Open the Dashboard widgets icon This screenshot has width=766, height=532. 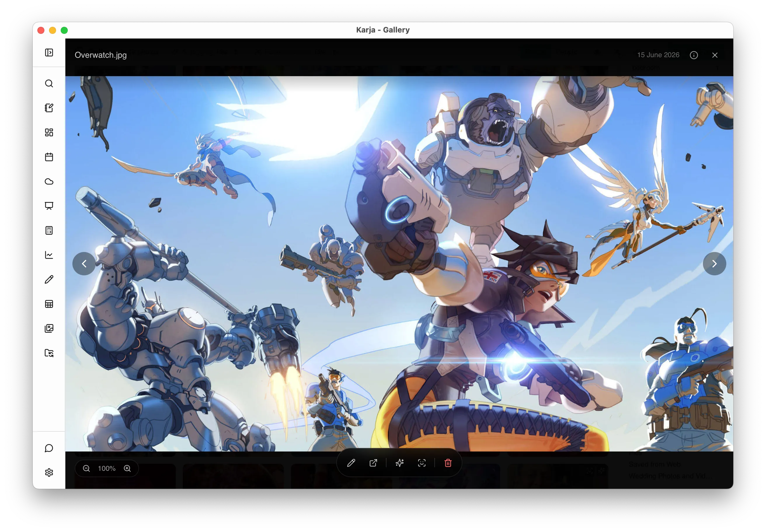pos(49,133)
